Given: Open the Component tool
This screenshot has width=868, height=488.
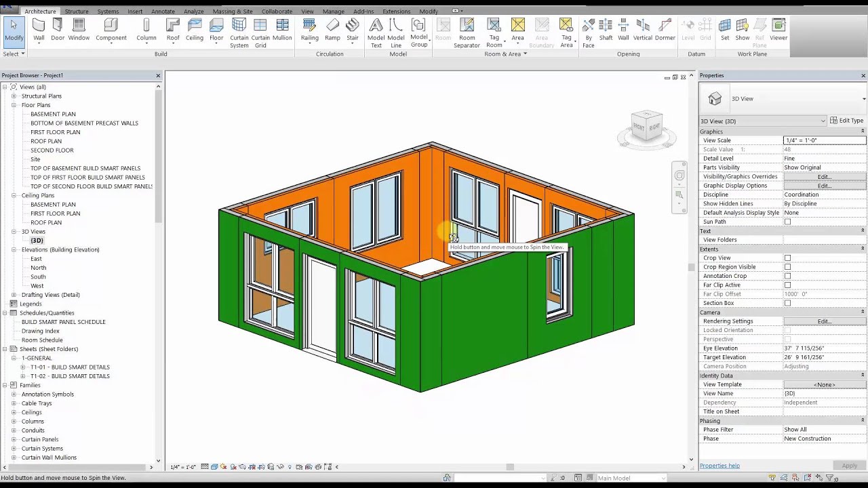Looking at the screenshot, I should [111, 30].
